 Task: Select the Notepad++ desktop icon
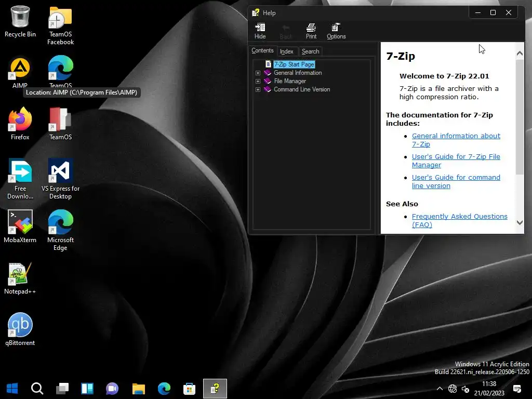pos(20,278)
